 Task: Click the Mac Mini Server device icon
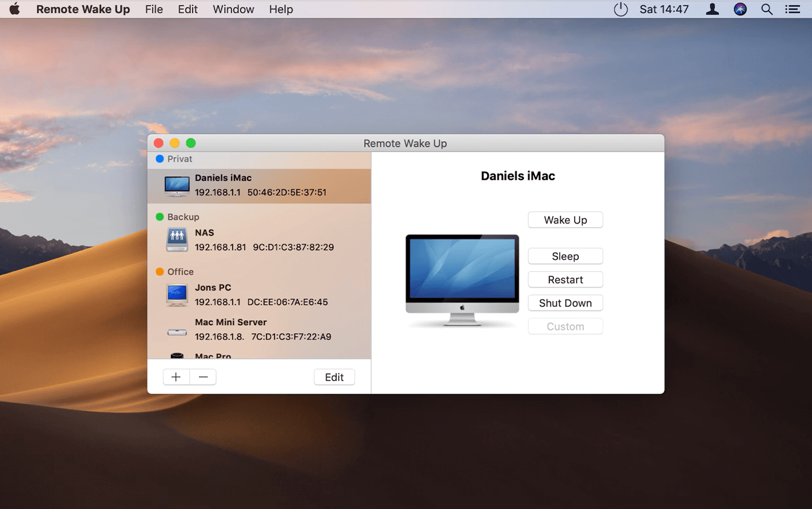pyautogui.click(x=177, y=332)
